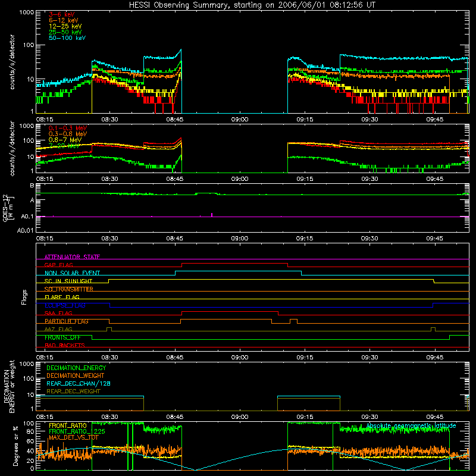Select the SC_TRANSMITTER flag label

pyautogui.click(x=69, y=289)
